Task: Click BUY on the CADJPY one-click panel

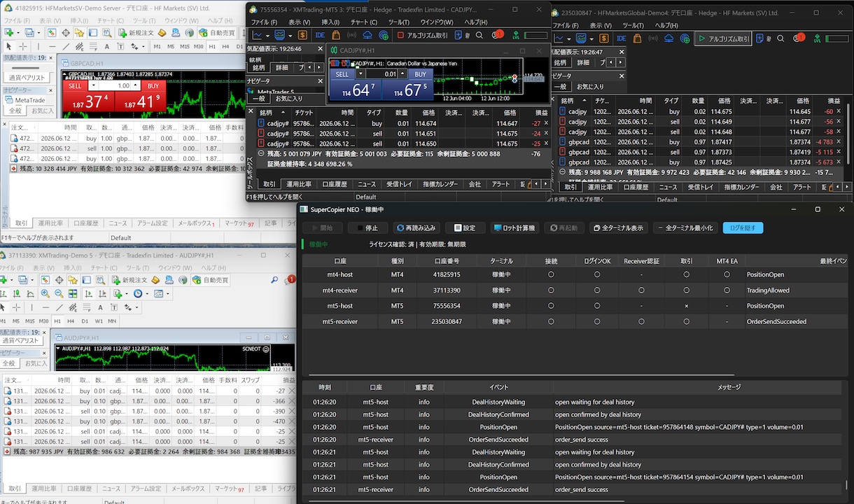Action: (x=420, y=73)
